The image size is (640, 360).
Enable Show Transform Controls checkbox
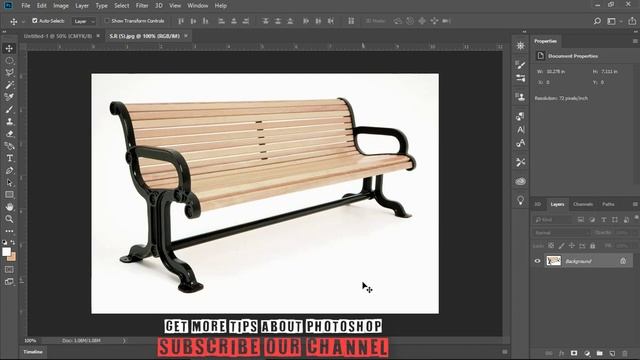(x=107, y=20)
